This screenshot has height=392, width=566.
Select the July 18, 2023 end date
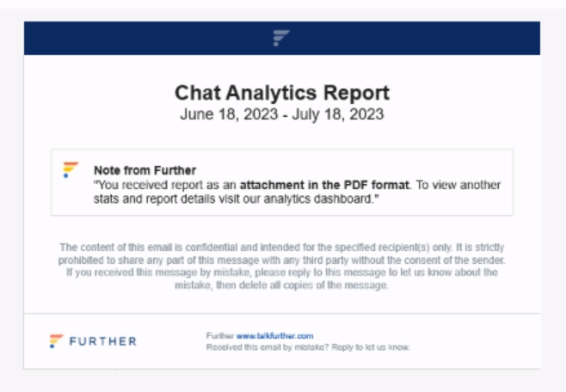338,114
